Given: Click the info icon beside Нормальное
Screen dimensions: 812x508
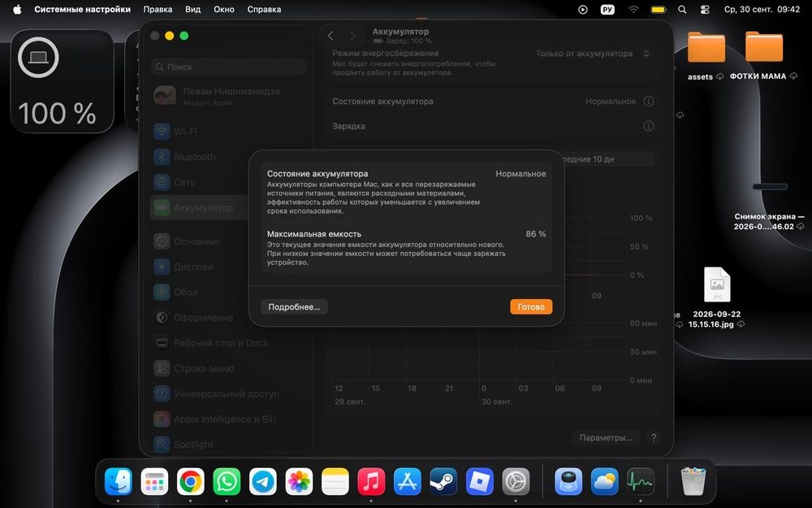Looking at the screenshot, I should [648, 102].
